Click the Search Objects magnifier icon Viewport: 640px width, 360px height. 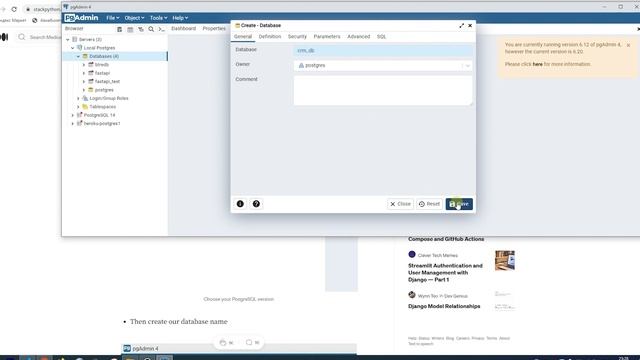(151, 29)
